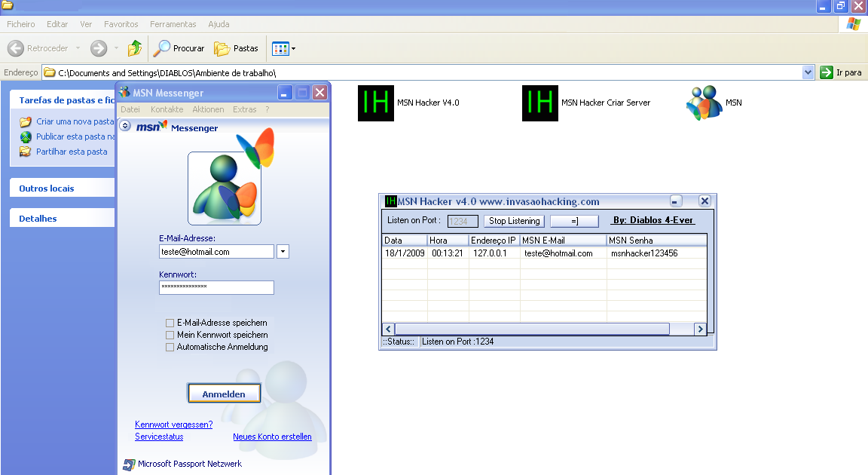Expand the Detalhes panel

pos(62,218)
